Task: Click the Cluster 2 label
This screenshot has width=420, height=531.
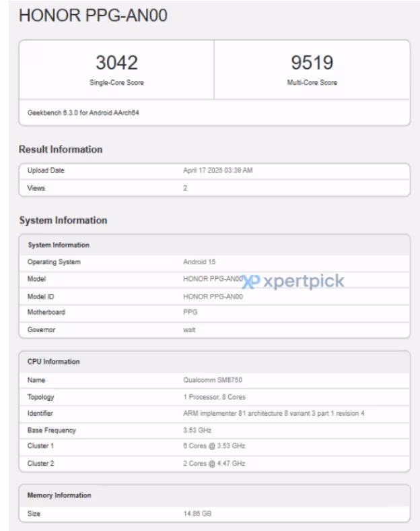Action: coord(40,463)
